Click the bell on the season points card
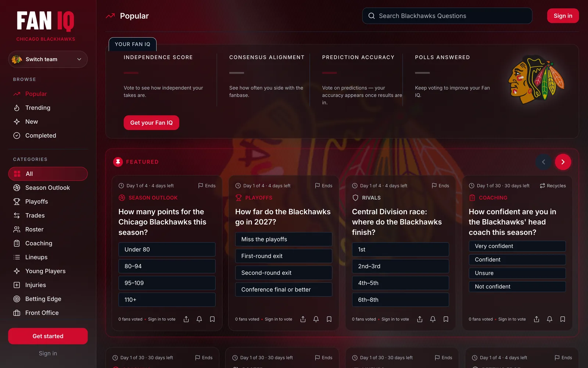This screenshot has height=368, width=588. [x=199, y=319]
